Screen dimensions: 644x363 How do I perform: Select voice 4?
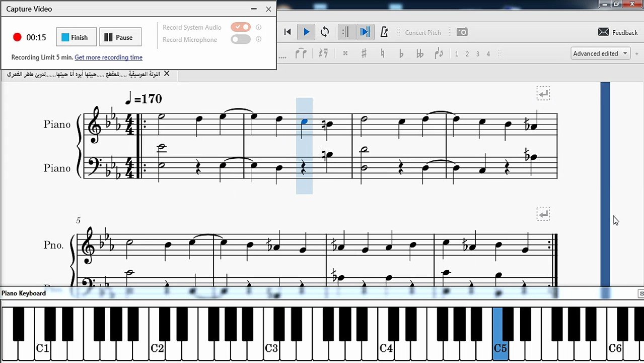(488, 54)
